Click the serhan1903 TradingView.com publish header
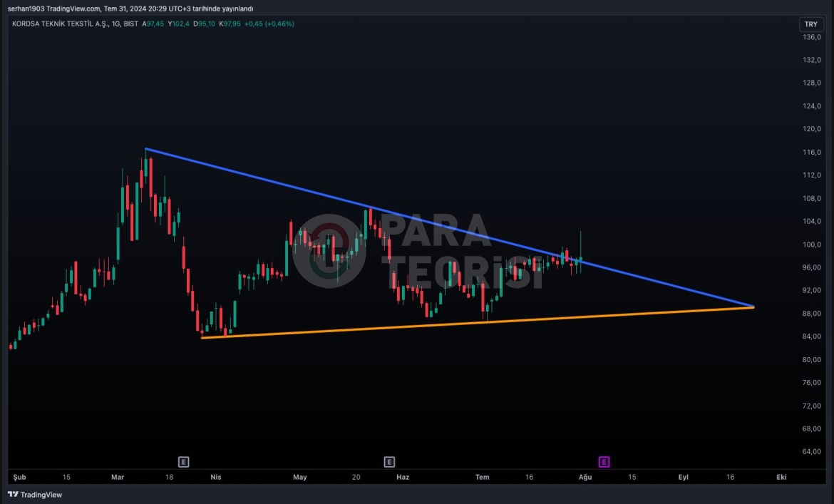Viewport: 834px width, 504px height. 130,9
